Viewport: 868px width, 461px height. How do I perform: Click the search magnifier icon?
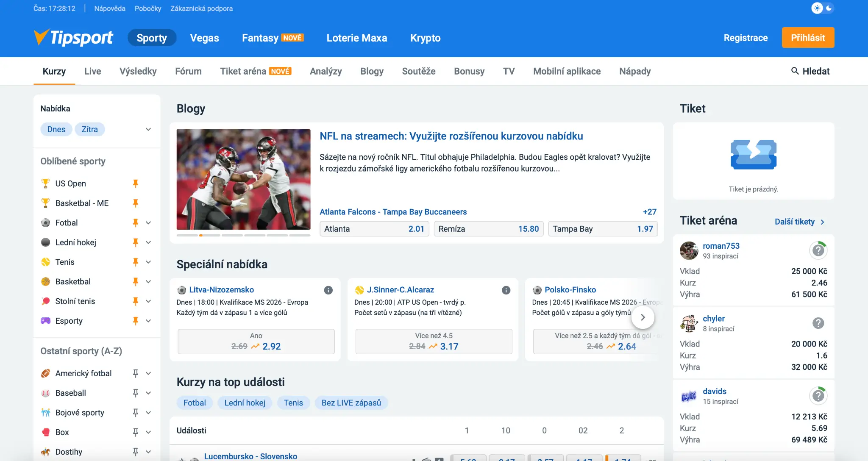795,71
